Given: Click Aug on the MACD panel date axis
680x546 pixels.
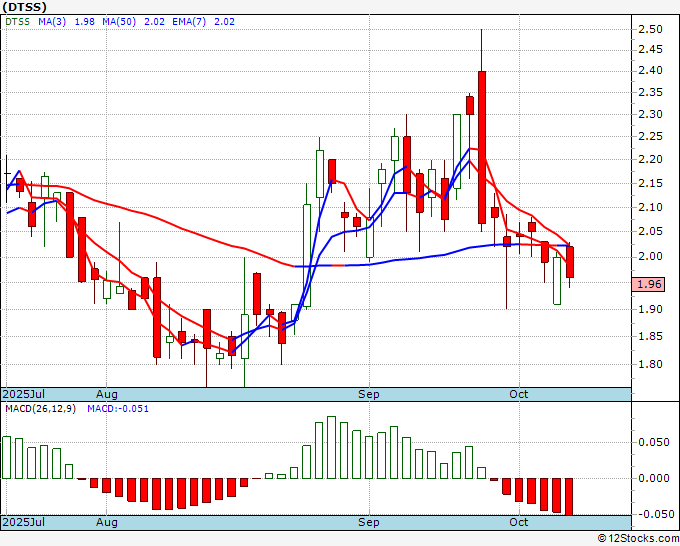Looking at the screenshot, I should click(107, 522).
